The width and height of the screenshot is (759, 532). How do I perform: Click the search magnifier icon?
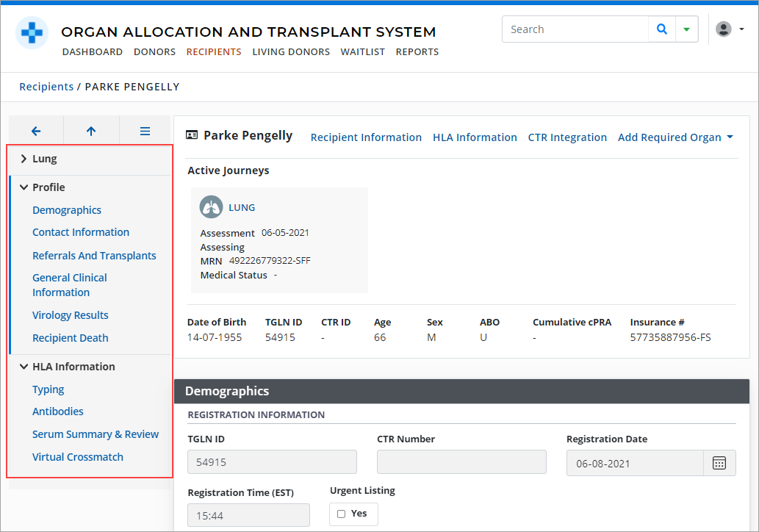[661, 29]
